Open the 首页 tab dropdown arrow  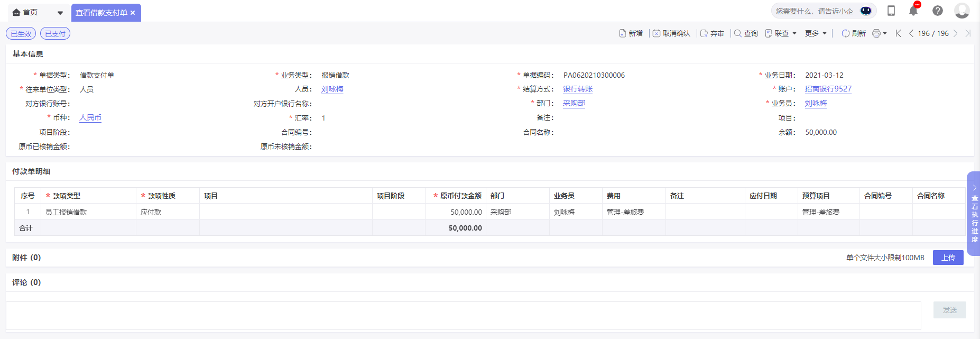coord(60,13)
